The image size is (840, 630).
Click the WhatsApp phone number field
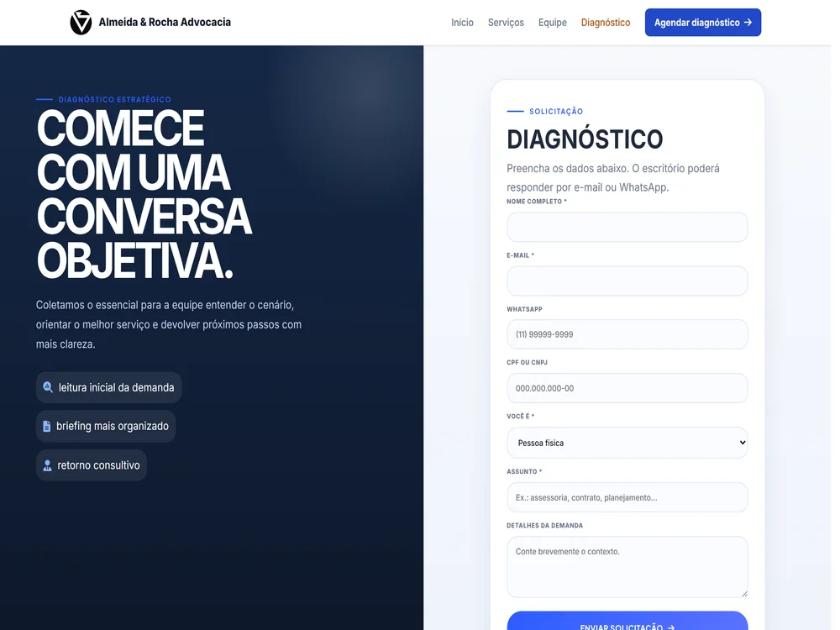627,334
